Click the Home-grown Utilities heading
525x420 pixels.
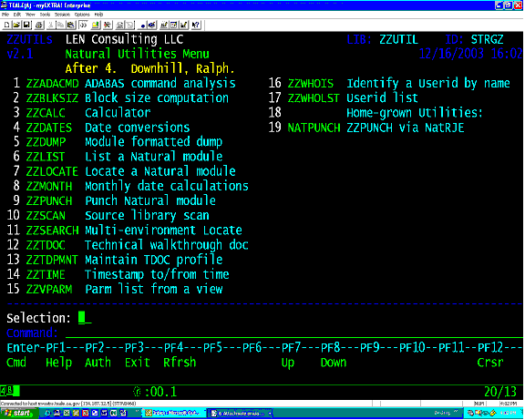click(x=415, y=112)
